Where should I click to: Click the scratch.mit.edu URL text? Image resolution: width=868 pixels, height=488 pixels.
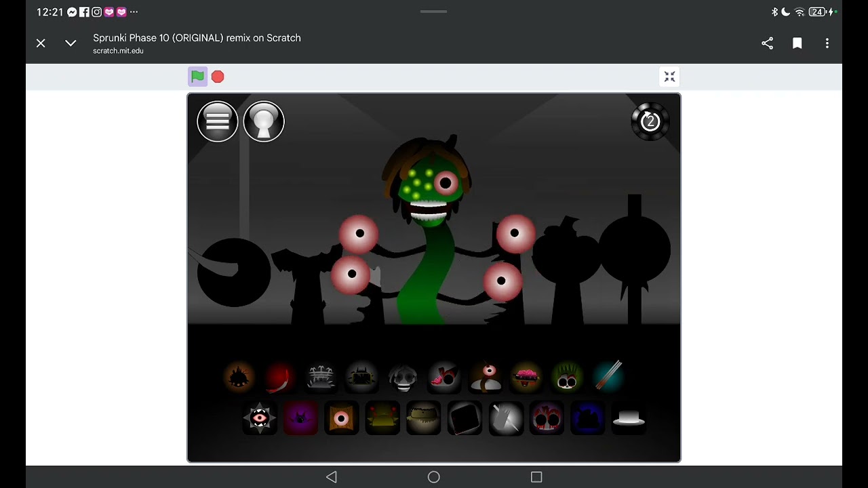point(118,51)
